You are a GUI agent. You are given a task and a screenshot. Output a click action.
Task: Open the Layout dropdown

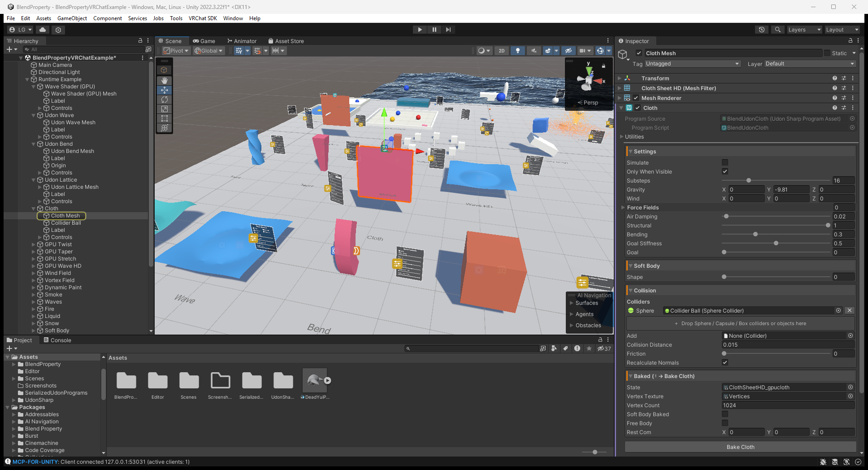click(x=842, y=30)
